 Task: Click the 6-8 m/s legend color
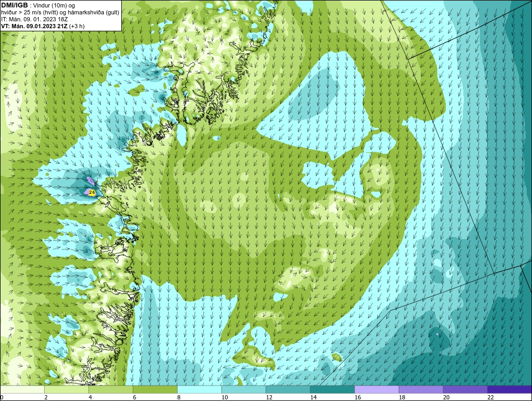155,389
